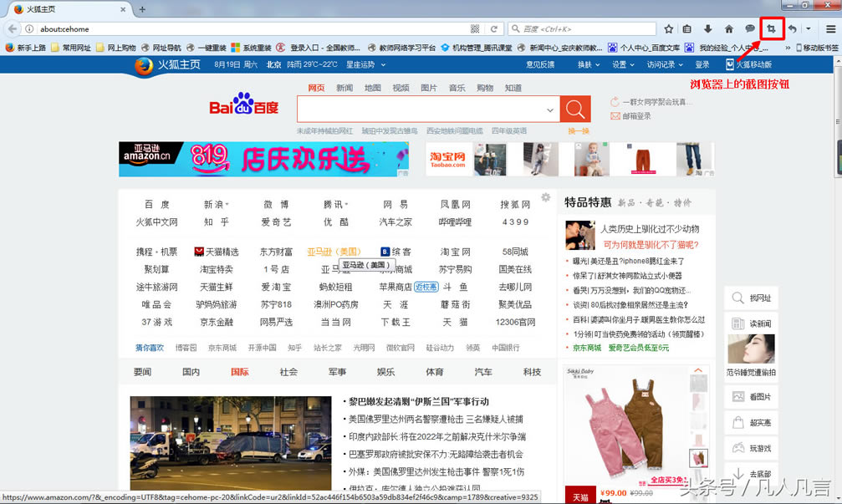
Task: Open the 淘宝网 link in the site grid
Action: 456,252
